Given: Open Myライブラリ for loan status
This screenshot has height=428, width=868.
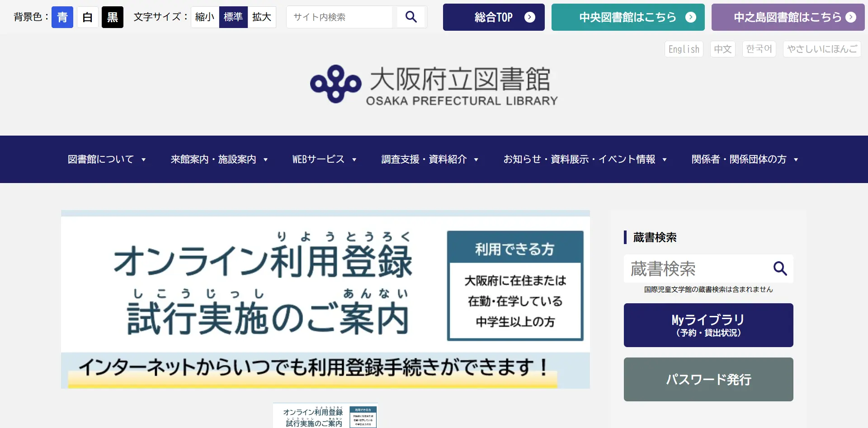Looking at the screenshot, I should 708,325.
